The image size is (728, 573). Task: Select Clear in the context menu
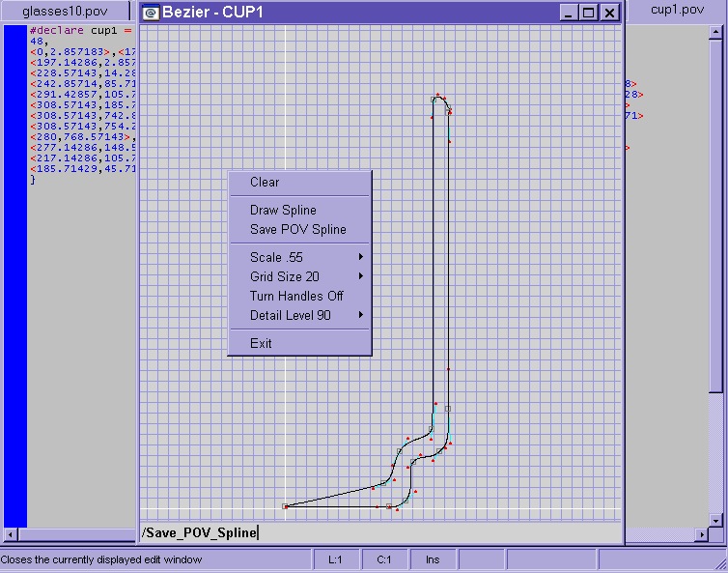265,182
